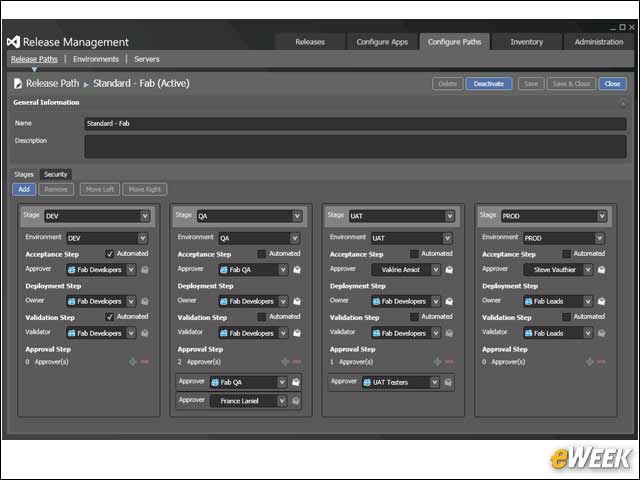Select the Security tab
Image resolution: width=640 pixels, height=480 pixels.
tap(56, 174)
